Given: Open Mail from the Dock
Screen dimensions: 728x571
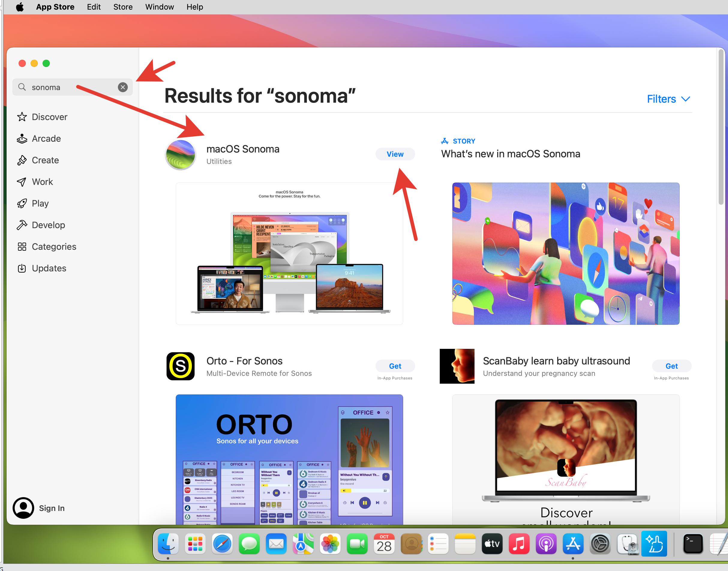Looking at the screenshot, I should (x=276, y=544).
